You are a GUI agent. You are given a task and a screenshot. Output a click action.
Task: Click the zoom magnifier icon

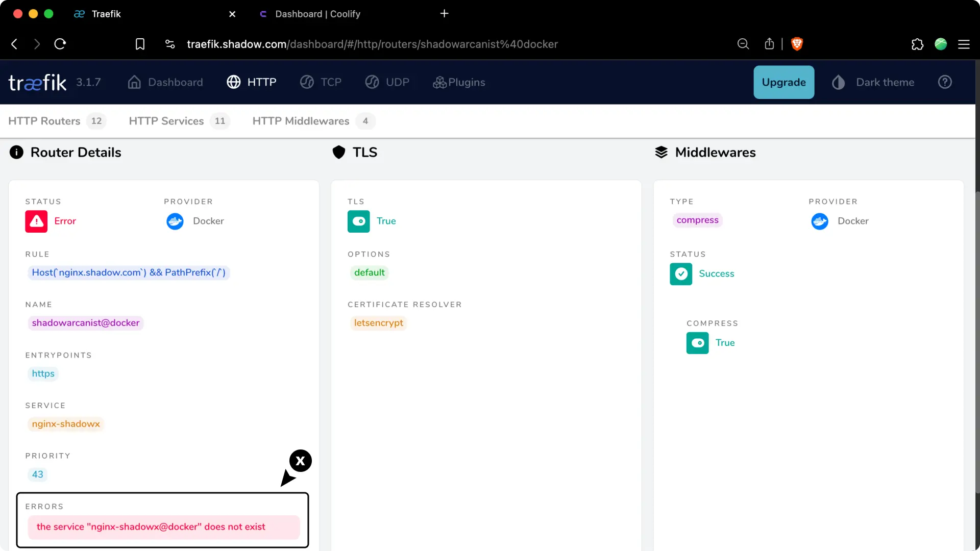(743, 44)
